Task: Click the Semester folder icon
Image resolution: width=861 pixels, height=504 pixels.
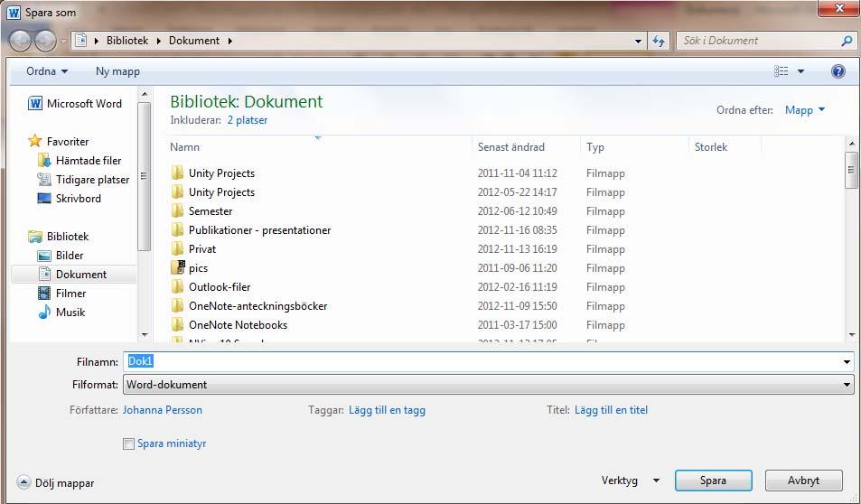Action: pos(177,210)
